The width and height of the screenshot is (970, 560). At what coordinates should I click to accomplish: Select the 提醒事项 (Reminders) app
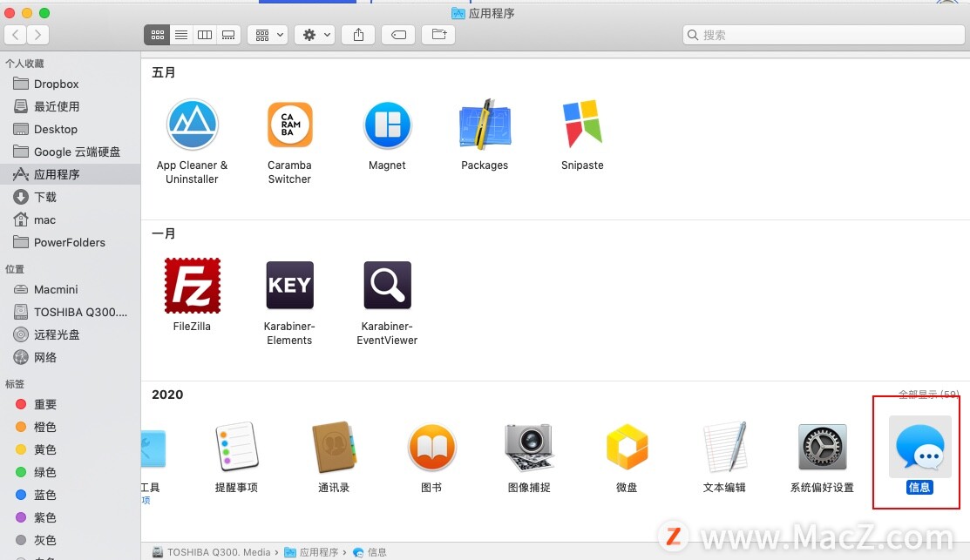(236, 447)
